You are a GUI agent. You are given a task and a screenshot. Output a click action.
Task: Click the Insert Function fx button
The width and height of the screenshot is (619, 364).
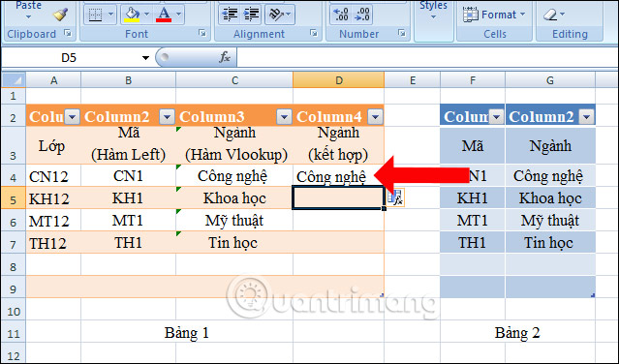225,57
